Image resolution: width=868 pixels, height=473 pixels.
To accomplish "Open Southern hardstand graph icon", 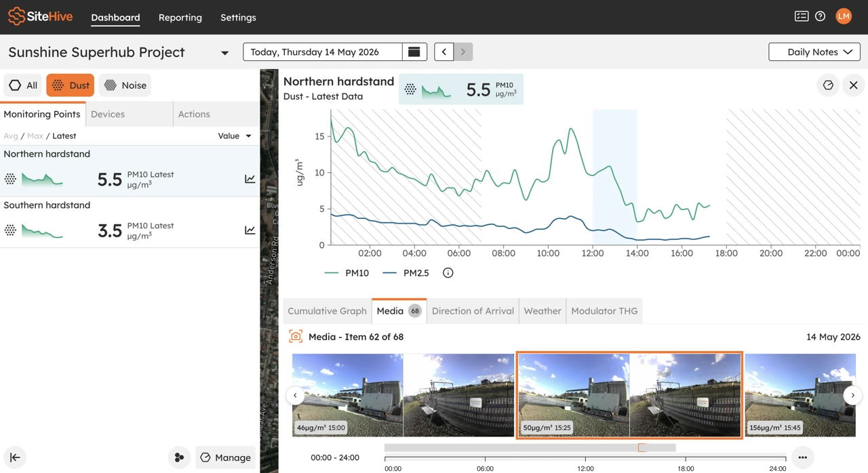I will click(250, 230).
